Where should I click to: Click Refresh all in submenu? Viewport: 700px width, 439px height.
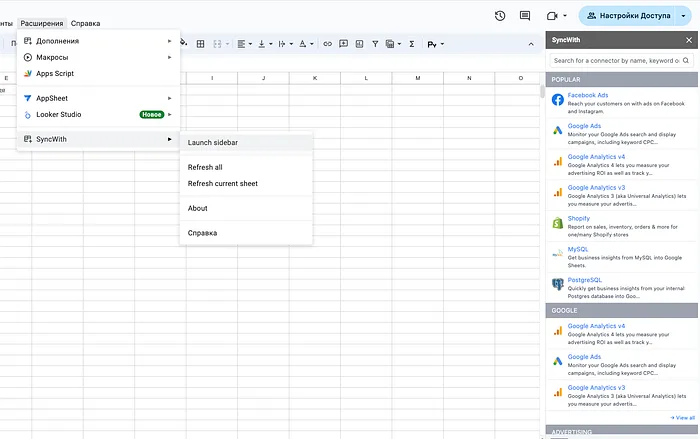click(246, 167)
